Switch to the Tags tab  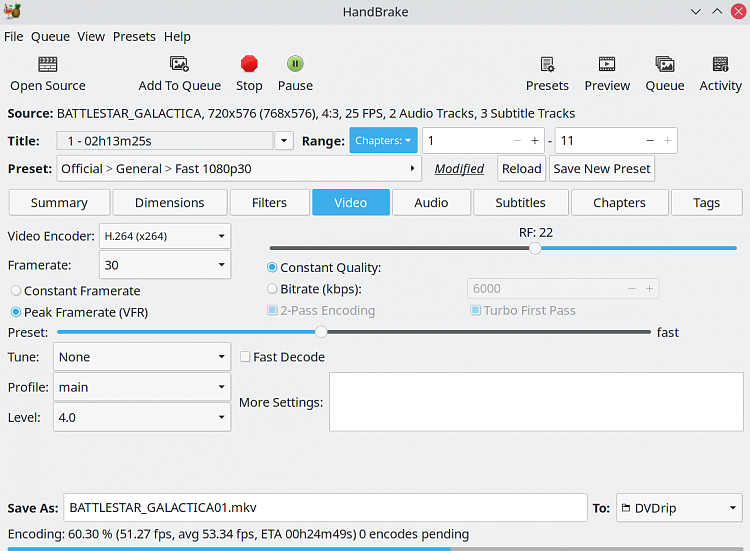(x=706, y=203)
